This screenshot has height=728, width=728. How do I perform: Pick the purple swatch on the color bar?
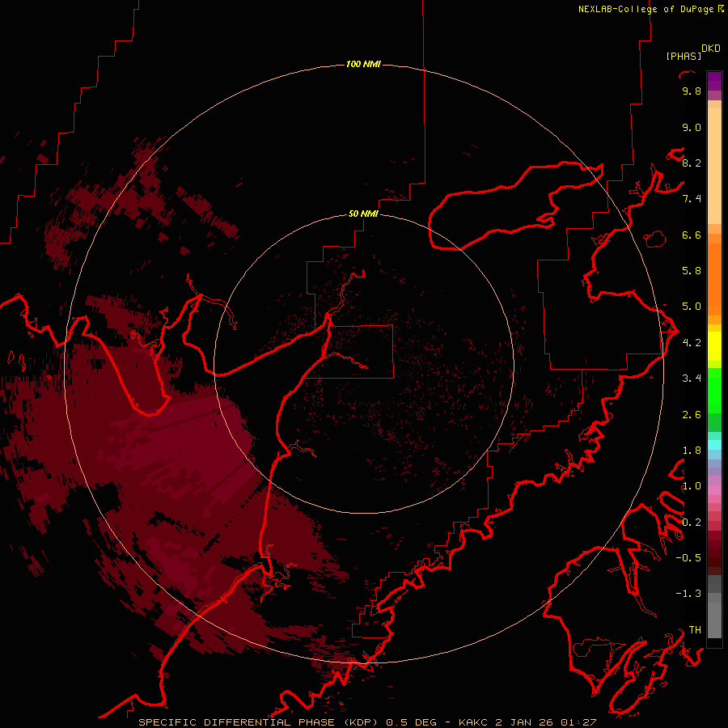714,81
